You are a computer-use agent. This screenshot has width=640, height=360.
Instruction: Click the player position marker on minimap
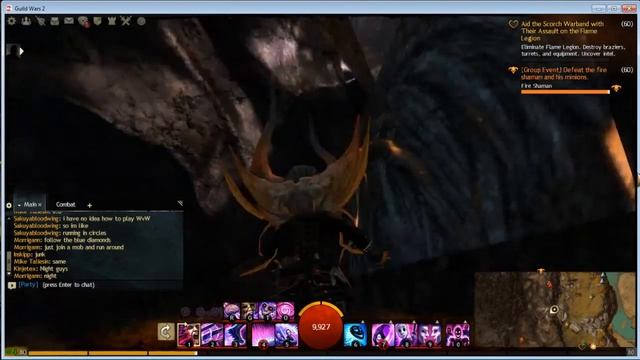[x=554, y=309]
